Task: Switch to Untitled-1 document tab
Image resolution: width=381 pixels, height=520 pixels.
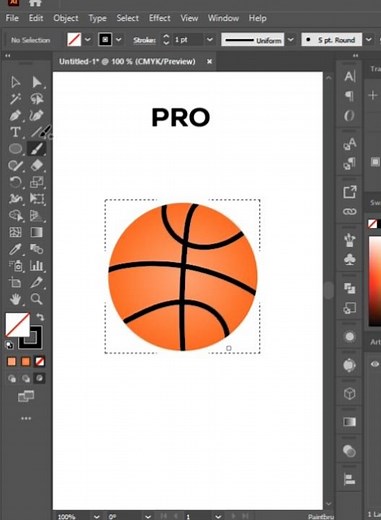Action: point(127,62)
